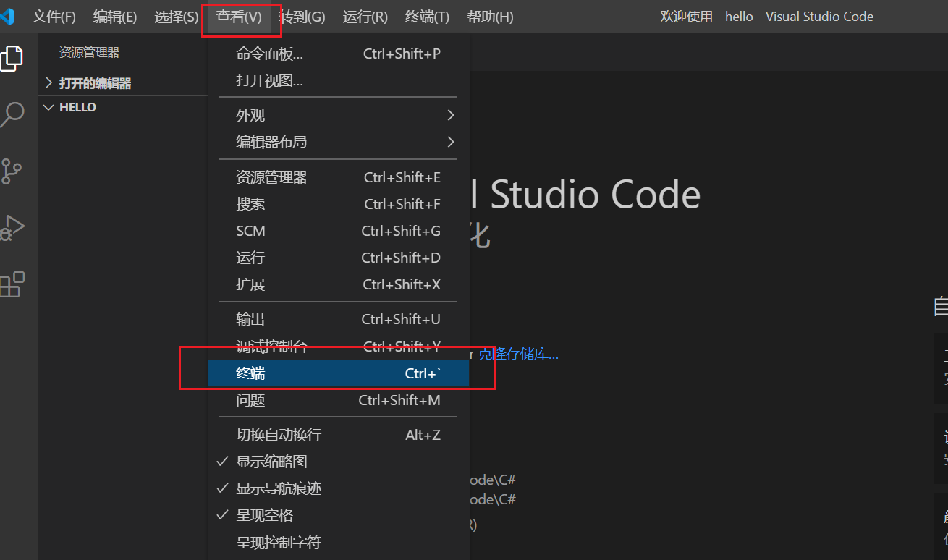This screenshot has height=560, width=948.
Task: Open the Run and Debug activity bar icon
Action: point(12,228)
